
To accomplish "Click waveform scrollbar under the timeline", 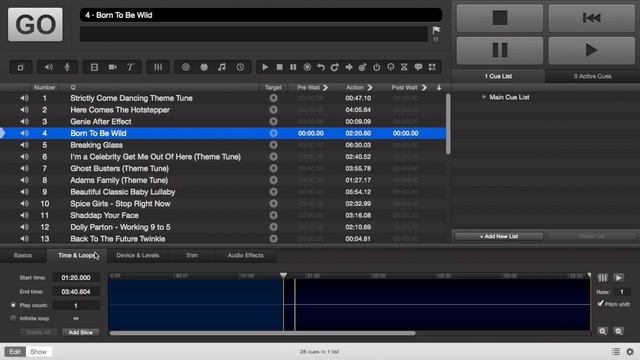I will tap(262, 333).
